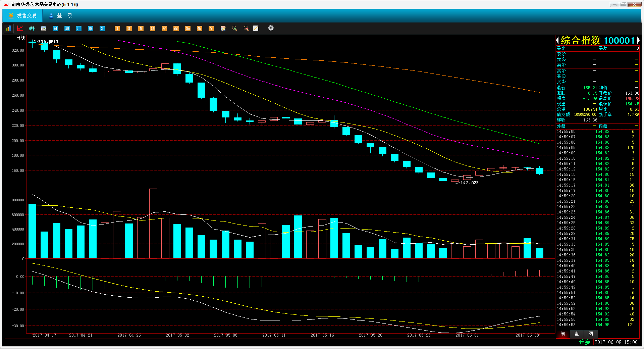Viewport: 644px width, 349px height.
Task: Open the candlestick K-line chart view
Action: [x=32, y=29]
